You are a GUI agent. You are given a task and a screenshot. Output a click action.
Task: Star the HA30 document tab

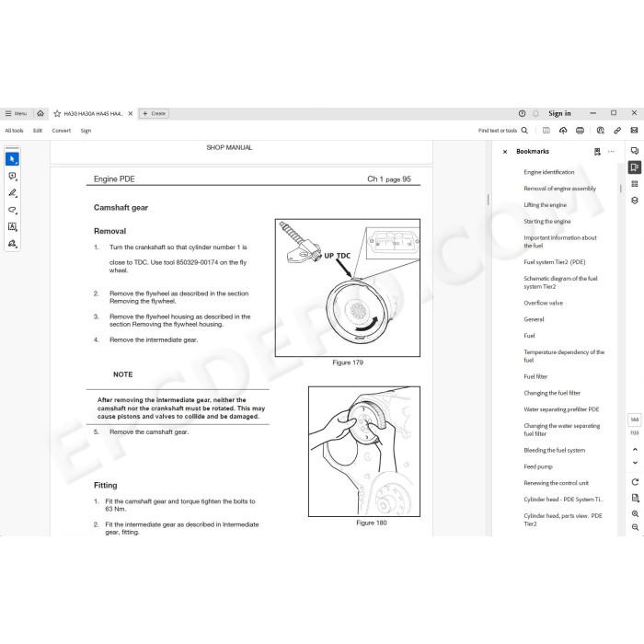pyautogui.click(x=57, y=114)
